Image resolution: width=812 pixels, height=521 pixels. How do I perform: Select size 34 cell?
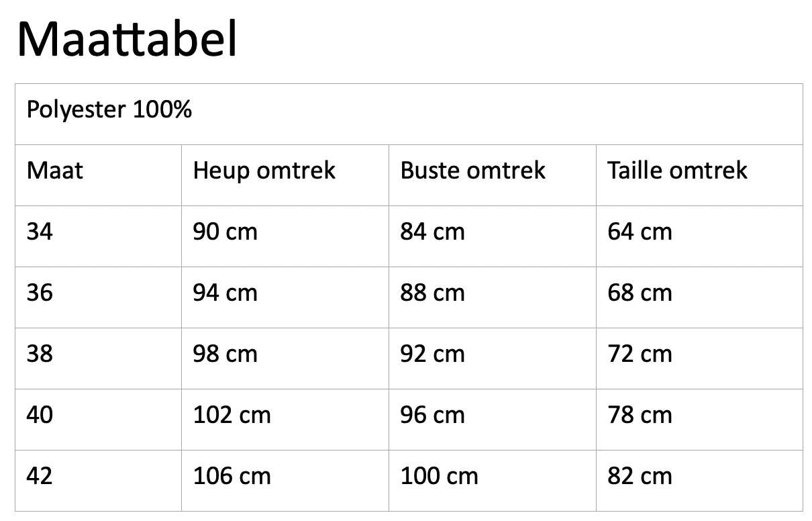(98, 236)
